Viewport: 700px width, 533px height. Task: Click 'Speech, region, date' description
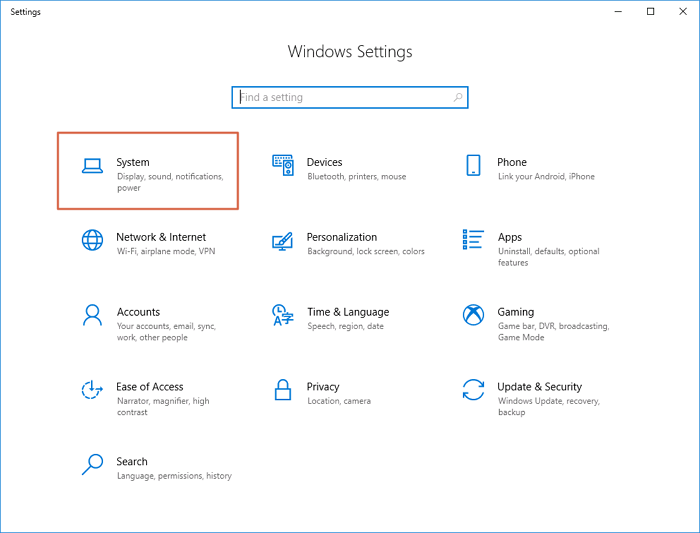click(x=346, y=326)
